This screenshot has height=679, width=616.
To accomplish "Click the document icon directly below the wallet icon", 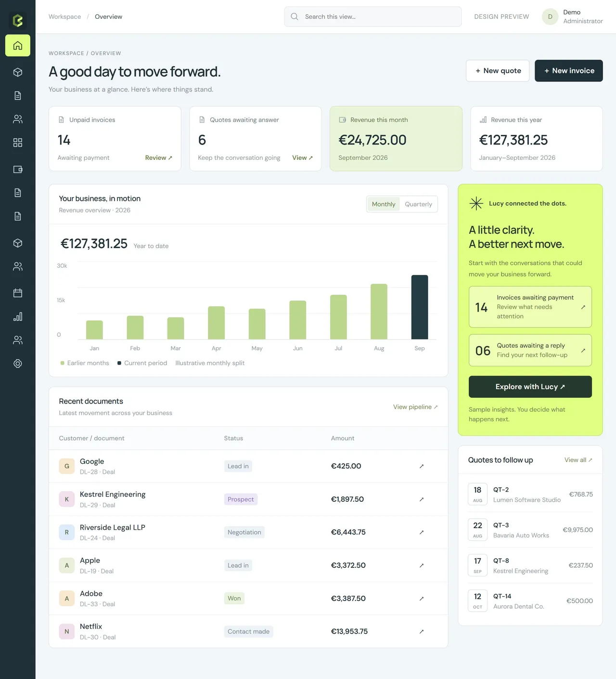I will [18, 193].
